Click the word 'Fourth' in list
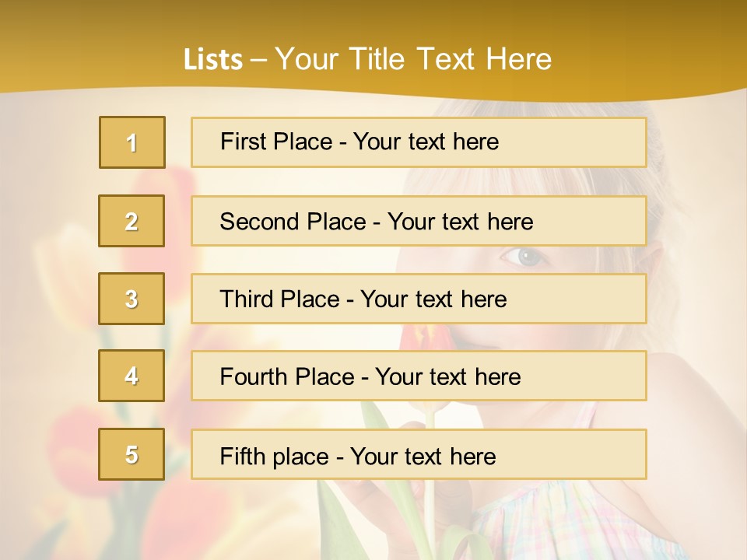This screenshot has width=747, height=560. pyautogui.click(x=254, y=376)
